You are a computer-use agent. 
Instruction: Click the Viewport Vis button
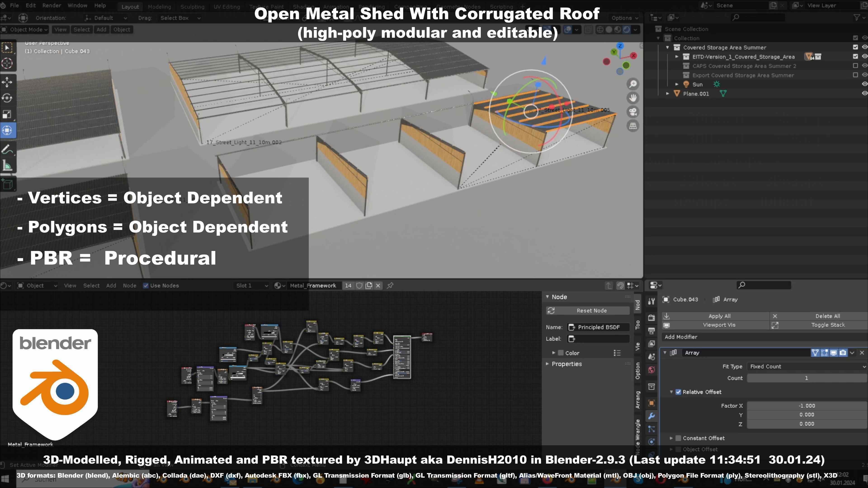716,325
